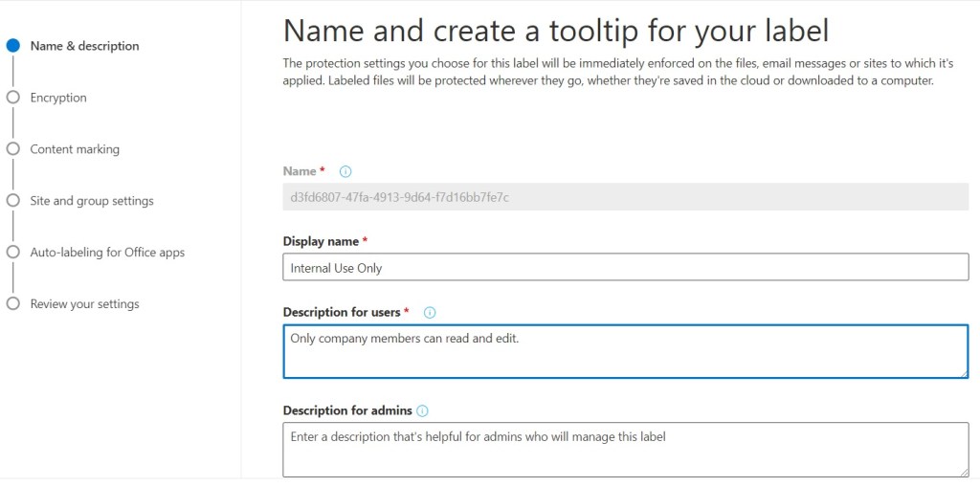The image size is (980, 487).
Task: Focus the Description for users text box
Action: pos(626,352)
